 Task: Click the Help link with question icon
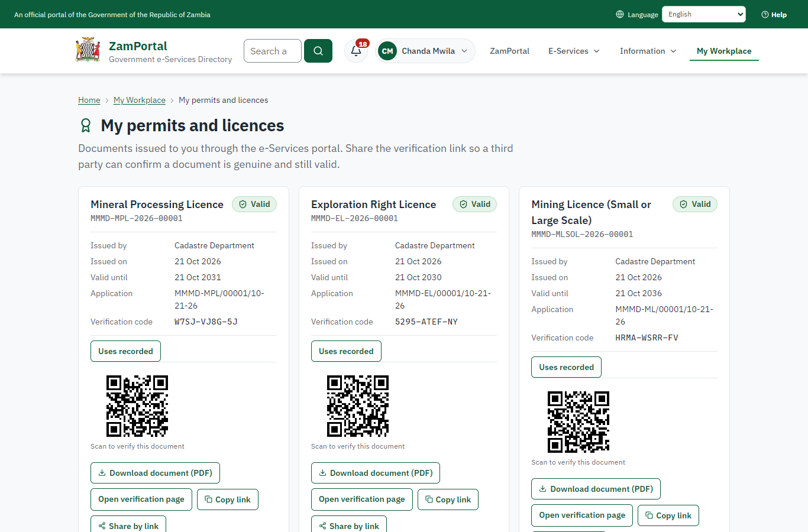pyautogui.click(x=774, y=14)
